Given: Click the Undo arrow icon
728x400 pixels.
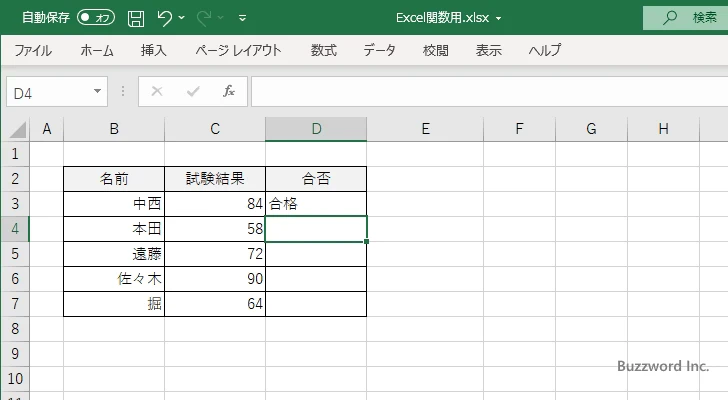Looking at the screenshot, I should (164, 18).
